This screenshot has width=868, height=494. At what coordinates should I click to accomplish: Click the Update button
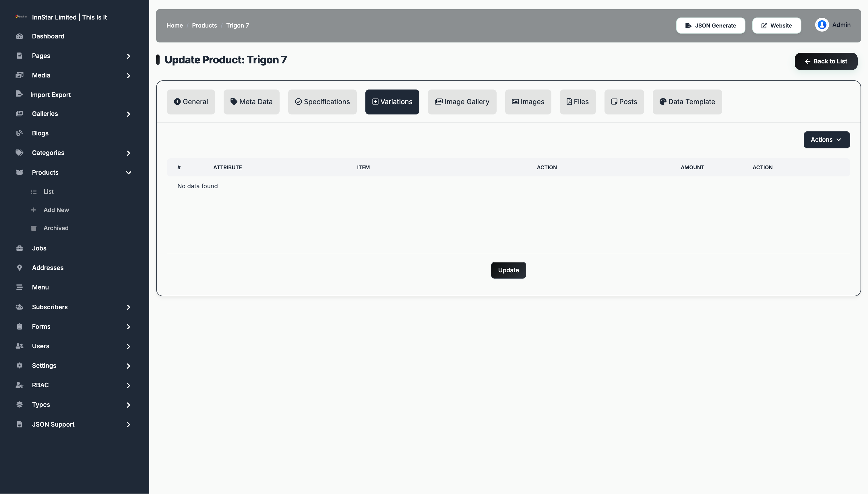coord(508,270)
